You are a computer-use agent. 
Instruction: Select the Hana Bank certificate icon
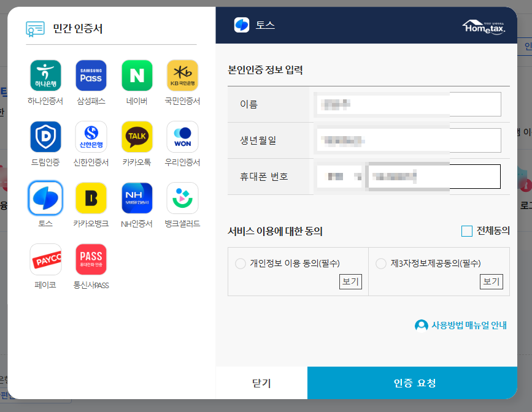[45, 75]
